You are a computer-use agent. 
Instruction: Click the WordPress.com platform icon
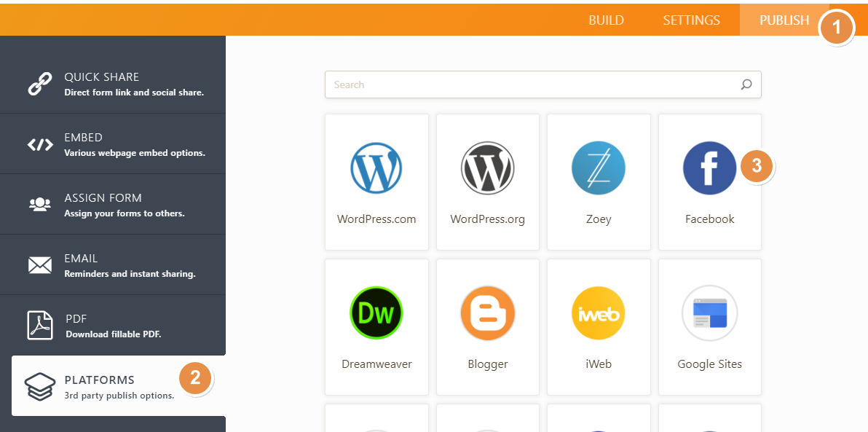(x=376, y=168)
